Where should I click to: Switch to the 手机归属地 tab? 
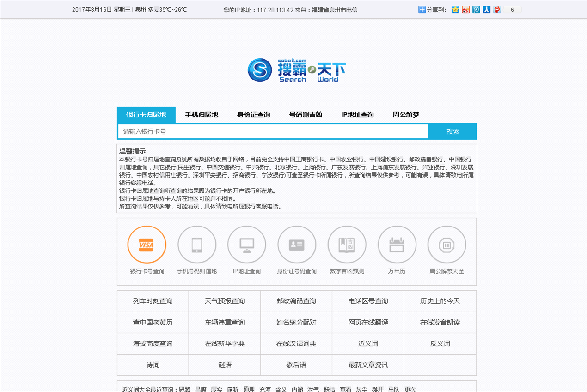pos(202,115)
